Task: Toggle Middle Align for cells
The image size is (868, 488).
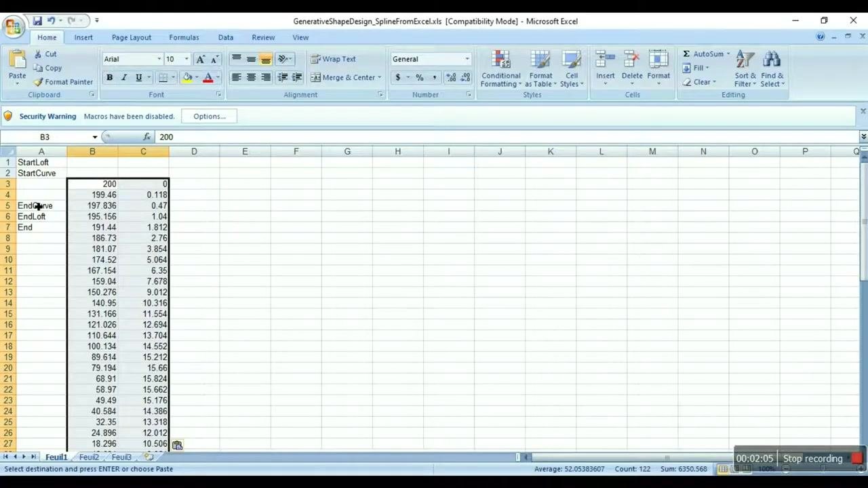Action: [x=251, y=59]
